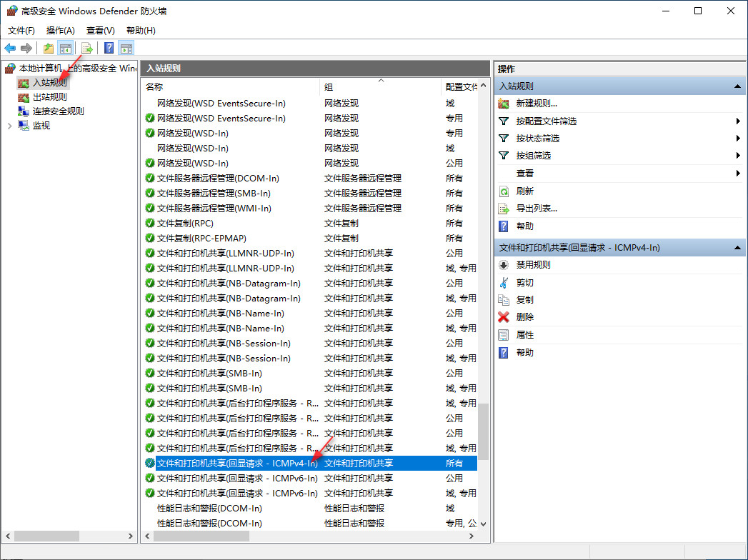Click the 属性 properties icon
The width and height of the screenshot is (748, 560).
click(x=504, y=335)
